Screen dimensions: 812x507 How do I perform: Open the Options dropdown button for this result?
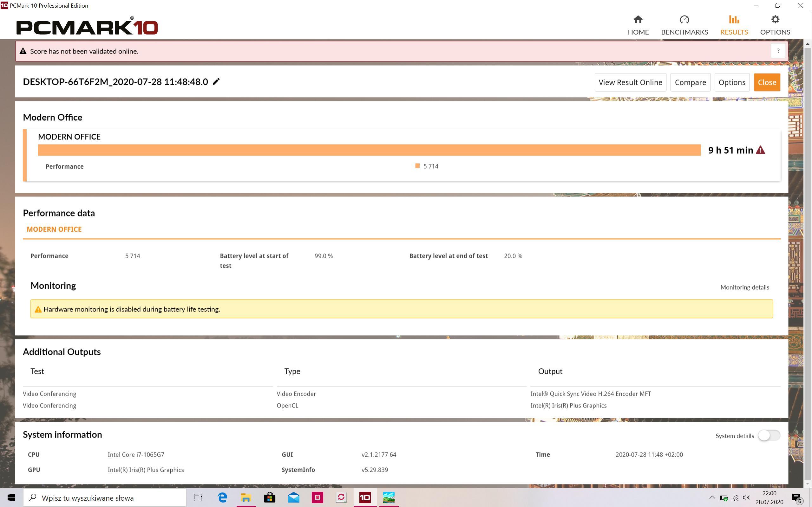coord(731,82)
